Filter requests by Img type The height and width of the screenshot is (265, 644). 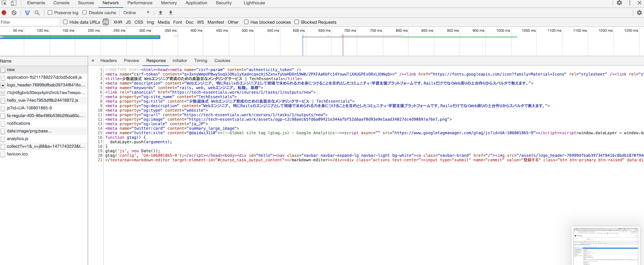point(150,22)
